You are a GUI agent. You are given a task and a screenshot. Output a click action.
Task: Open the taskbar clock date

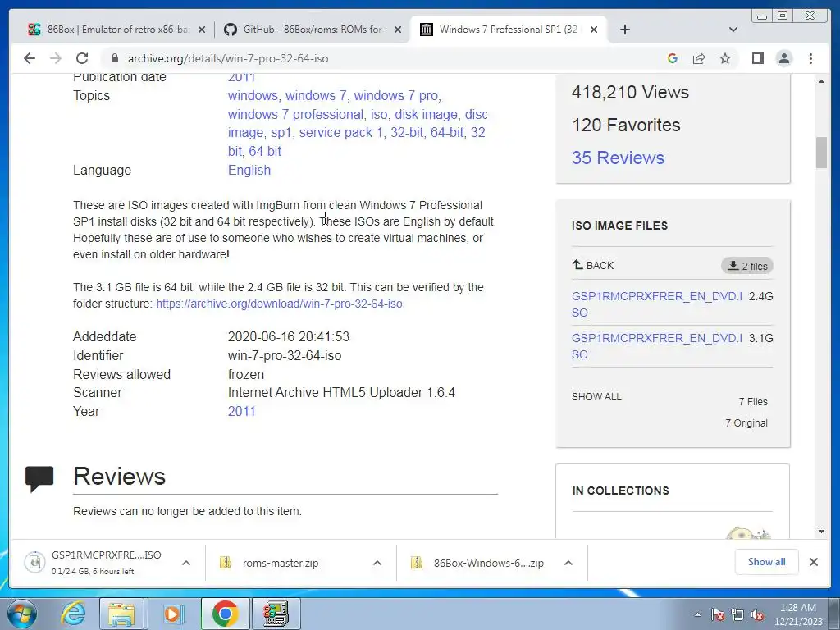coord(798,614)
